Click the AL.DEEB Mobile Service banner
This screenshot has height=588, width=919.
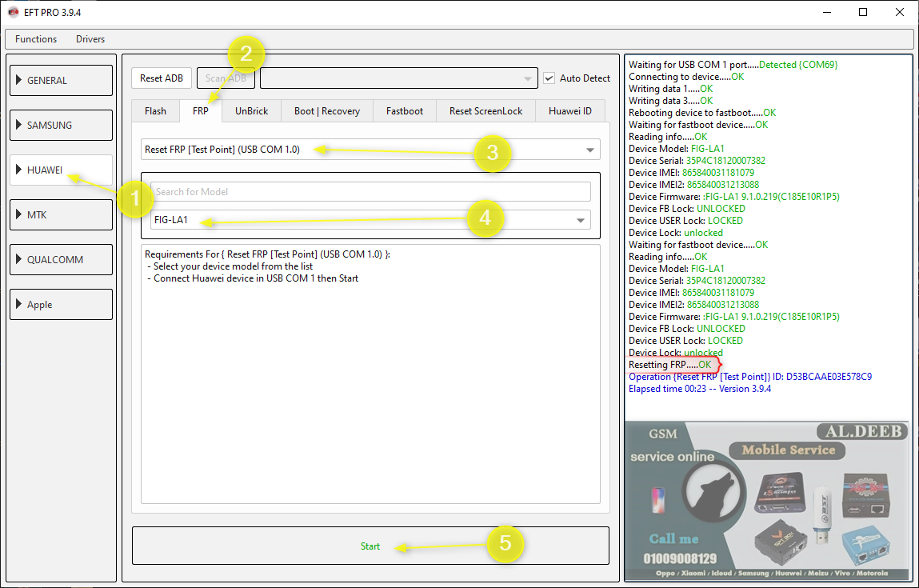768,500
